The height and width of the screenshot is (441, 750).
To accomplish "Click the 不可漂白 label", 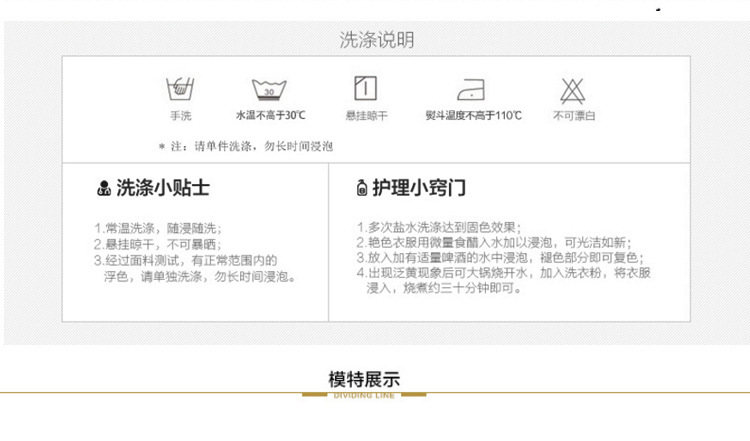I will click(x=574, y=116).
